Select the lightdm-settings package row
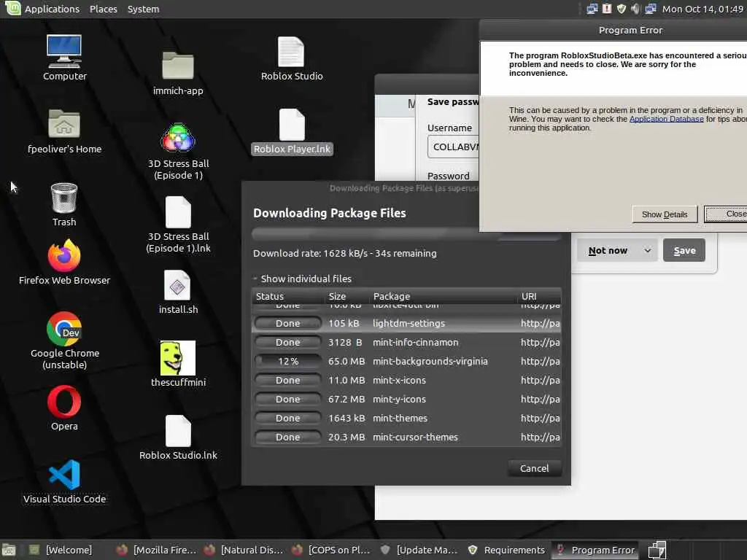The height and width of the screenshot is (560, 747). point(406,323)
